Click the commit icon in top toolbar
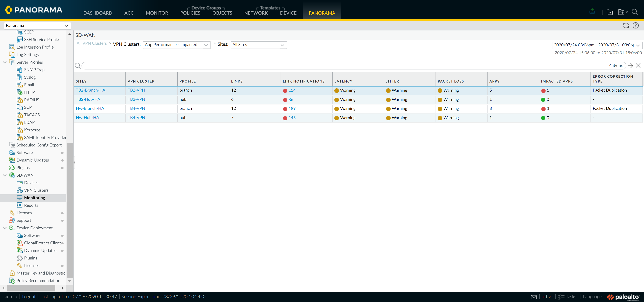This screenshot has height=302, width=644. pyautogui.click(x=592, y=12)
